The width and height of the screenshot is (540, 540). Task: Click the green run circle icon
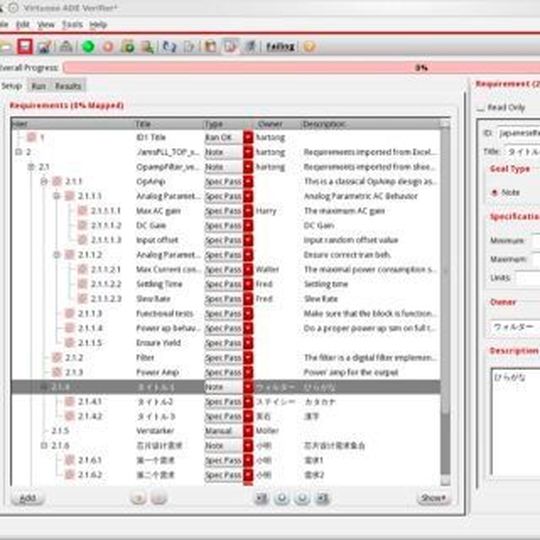click(x=89, y=46)
